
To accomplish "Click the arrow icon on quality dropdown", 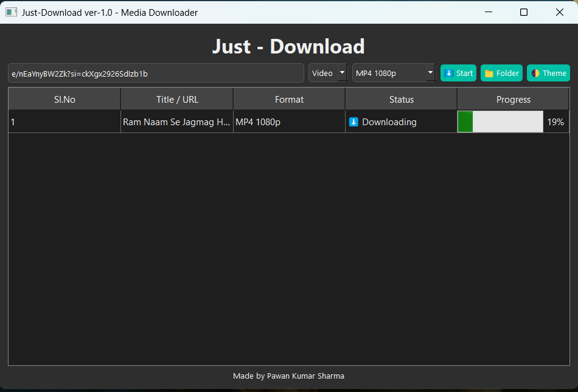I will pos(430,72).
